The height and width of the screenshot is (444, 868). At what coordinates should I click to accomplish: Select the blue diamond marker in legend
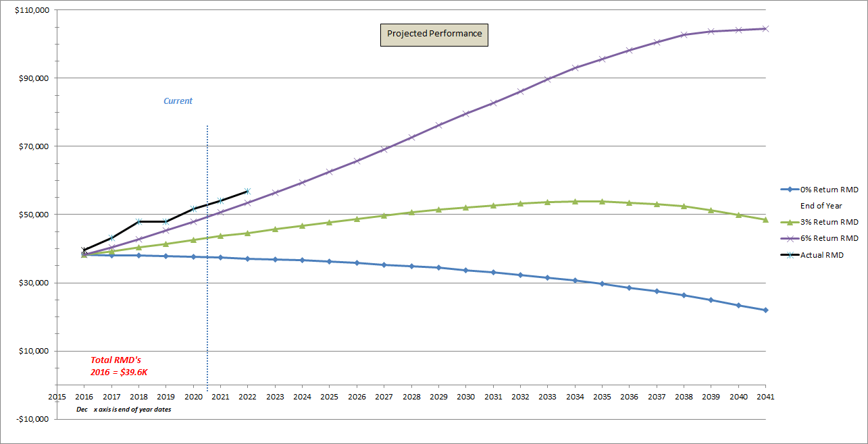(790, 190)
